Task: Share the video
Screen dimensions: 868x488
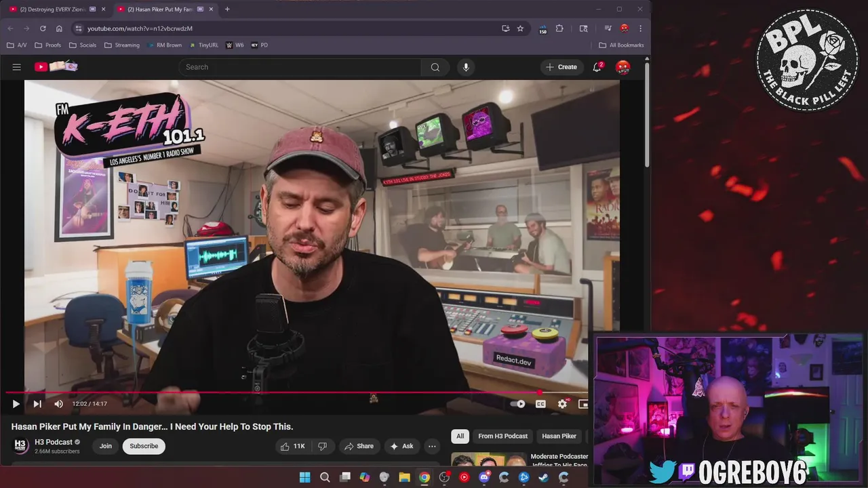Action: 359,446
